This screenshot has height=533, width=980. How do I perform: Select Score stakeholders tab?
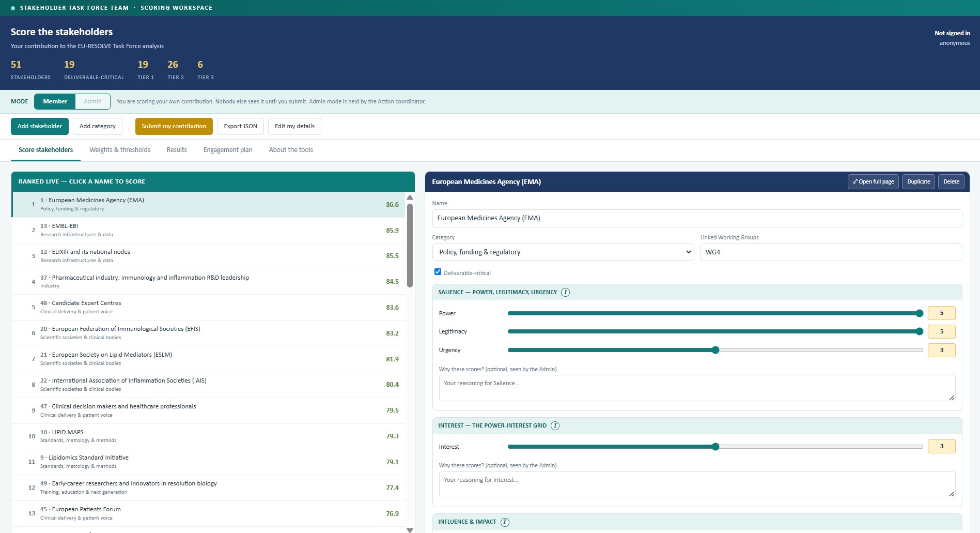[x=45, y=150]
